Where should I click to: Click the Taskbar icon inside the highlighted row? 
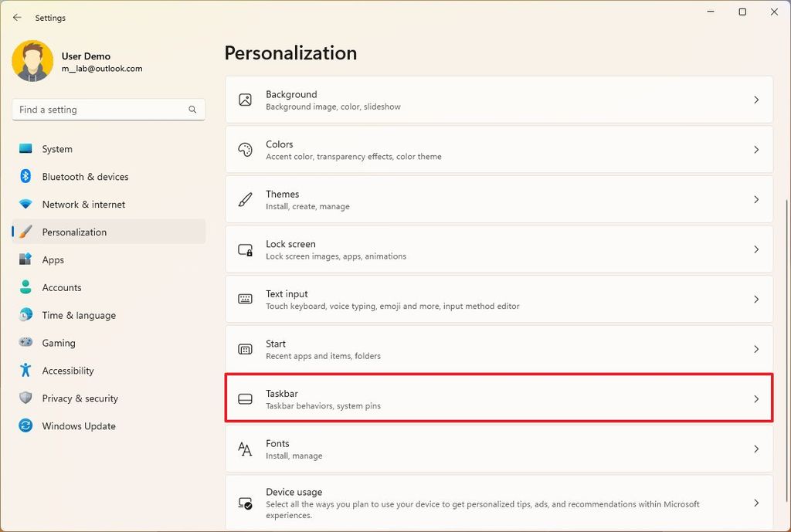click(245, 398)
